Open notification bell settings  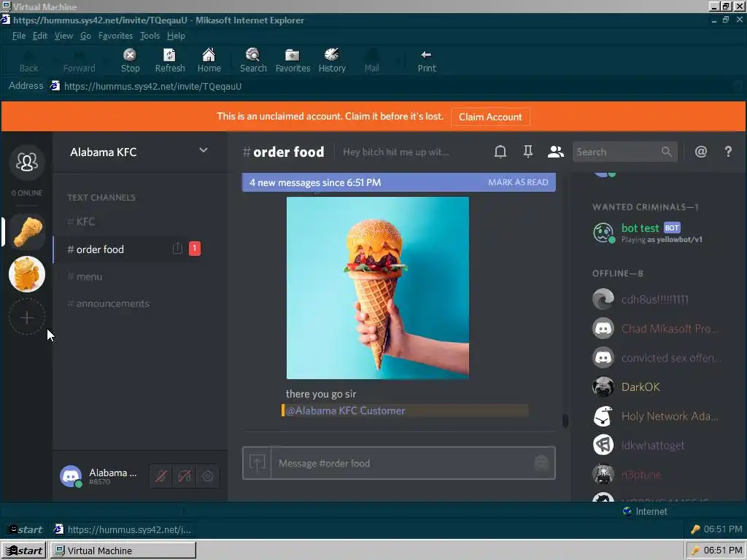coord(500,152)
